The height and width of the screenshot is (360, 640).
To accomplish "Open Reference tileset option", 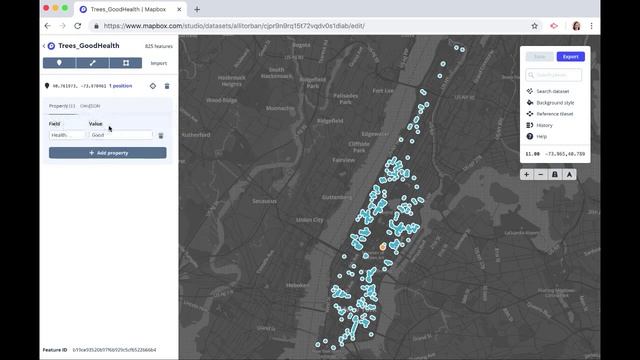I will point(550,114).
